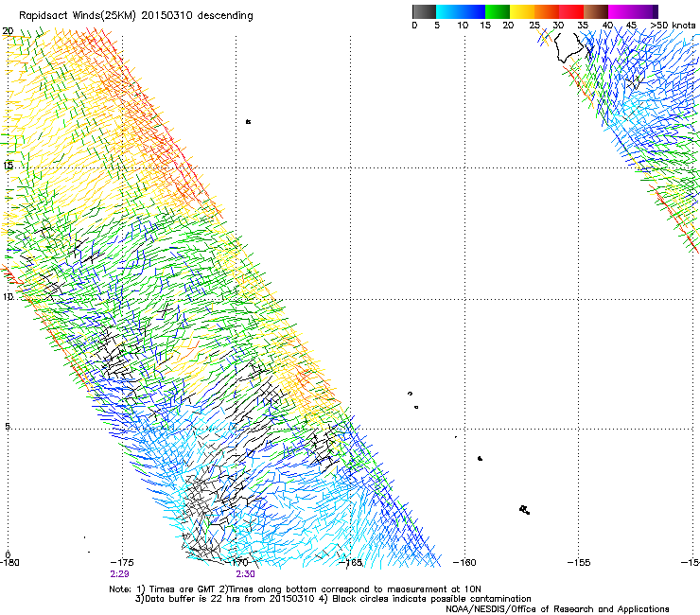This screenshot has width=700, height=615.
Task: Click the latitude label '20'
Action: coord(8,31)
